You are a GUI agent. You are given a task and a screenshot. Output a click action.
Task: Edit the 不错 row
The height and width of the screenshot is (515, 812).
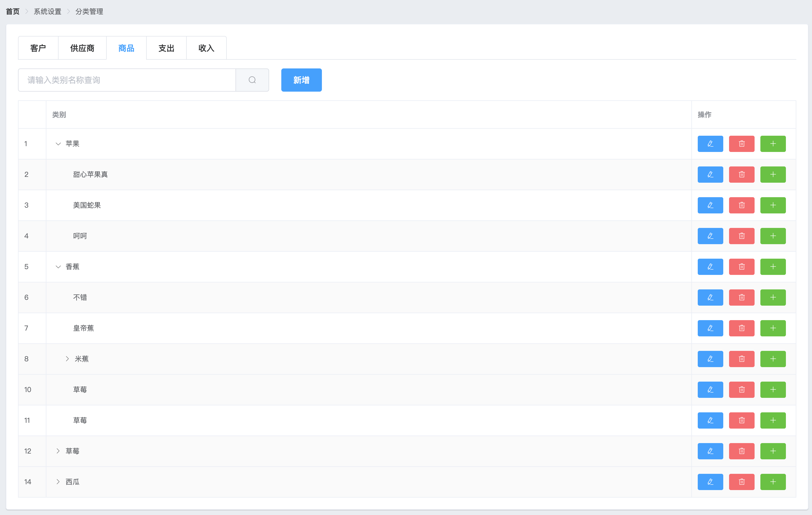pos(710,297)
